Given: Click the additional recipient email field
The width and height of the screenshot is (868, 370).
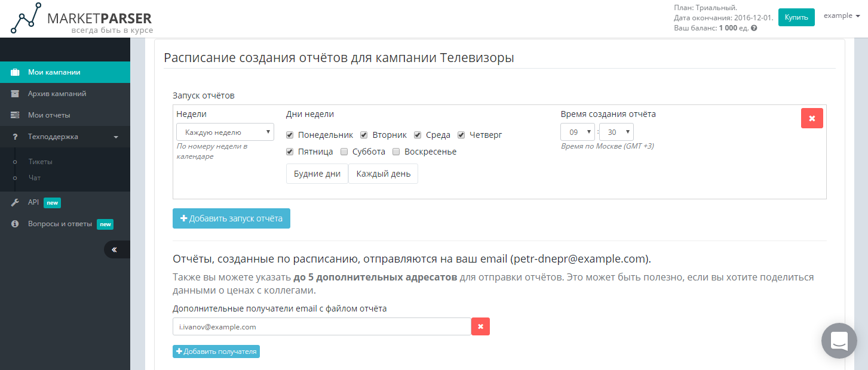Looking at the screenshot, I should coord(321,326).
